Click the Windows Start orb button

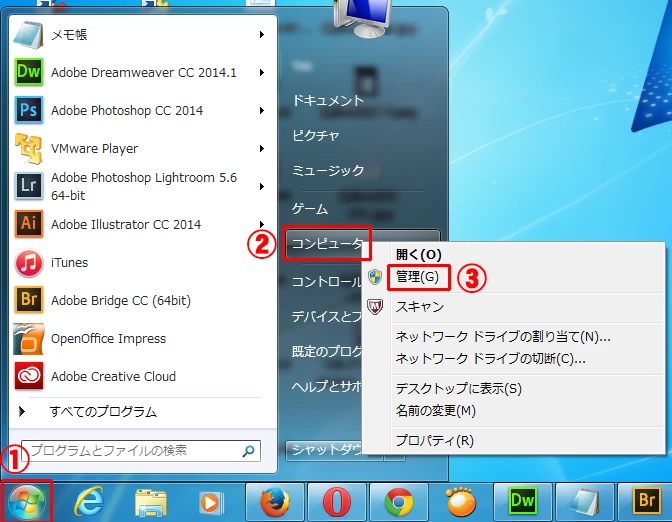coord(27,502)
